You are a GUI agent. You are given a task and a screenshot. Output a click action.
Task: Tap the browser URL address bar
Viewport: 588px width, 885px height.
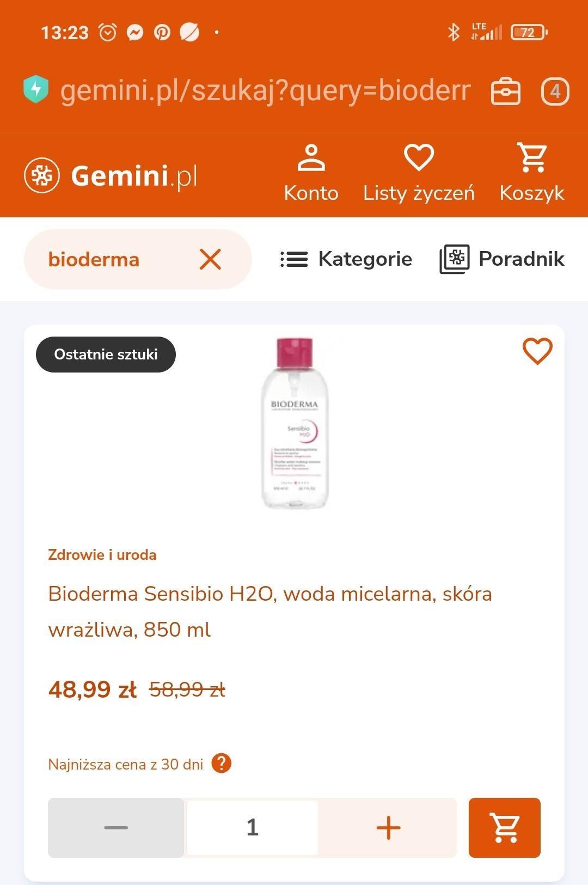tap(265, 90)
